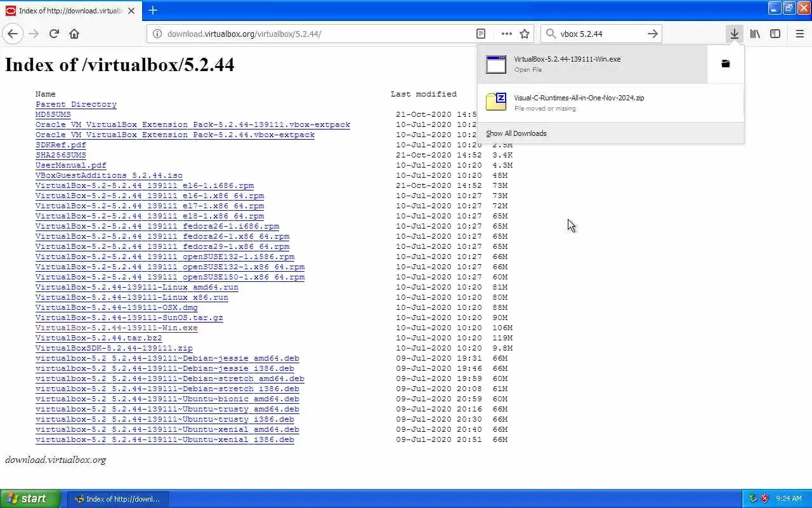The image size is (812, 508).
Task: Click the green tray icon in system tray
Action: [753, 498]
